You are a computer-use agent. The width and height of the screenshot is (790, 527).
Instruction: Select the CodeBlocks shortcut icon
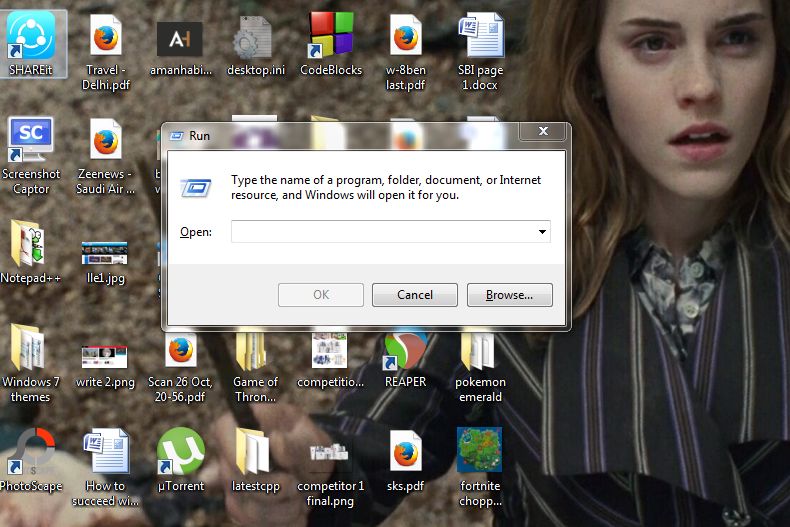[331, 44]
